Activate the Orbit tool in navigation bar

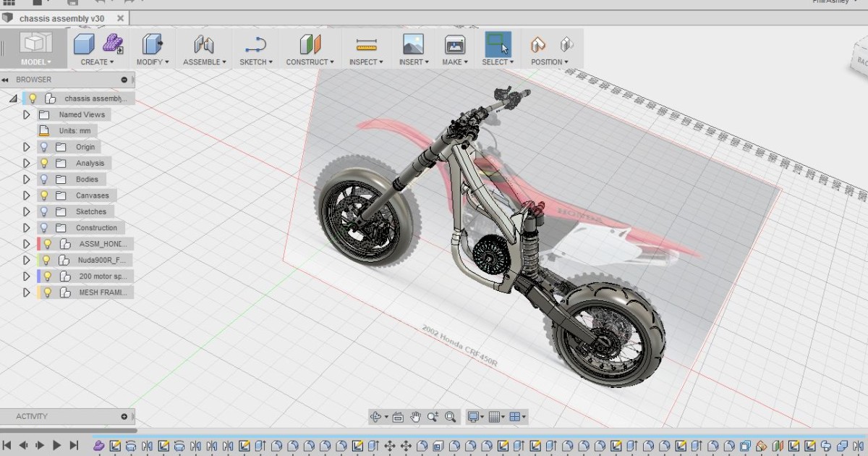click(x=377, y=416)
